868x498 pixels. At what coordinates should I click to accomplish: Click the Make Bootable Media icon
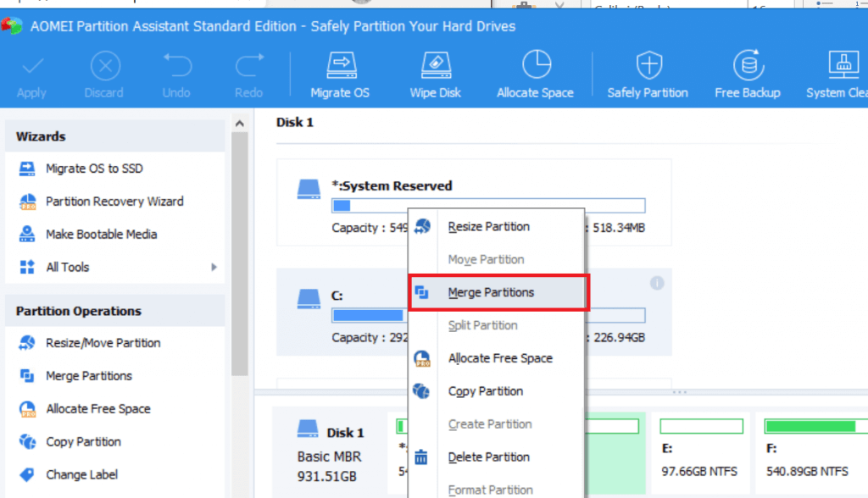[x=27, y=234]
